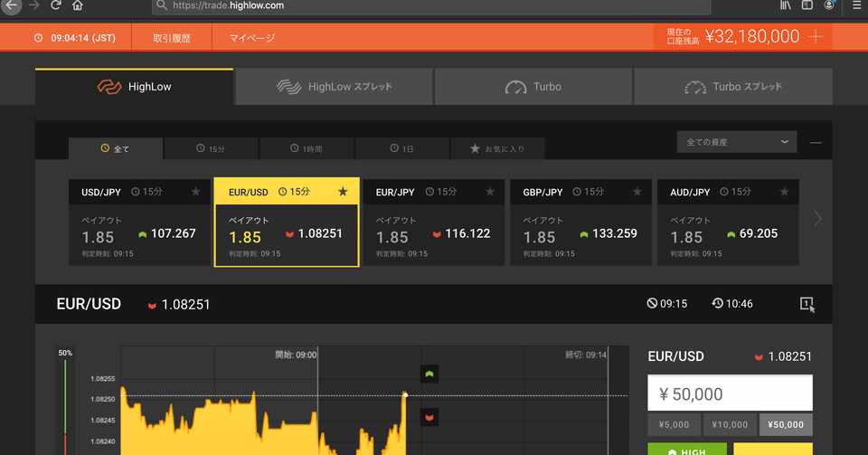Select EUR/USD 15分 asset card
Viewport: 868px width, 455px height.
pos(287,222)
